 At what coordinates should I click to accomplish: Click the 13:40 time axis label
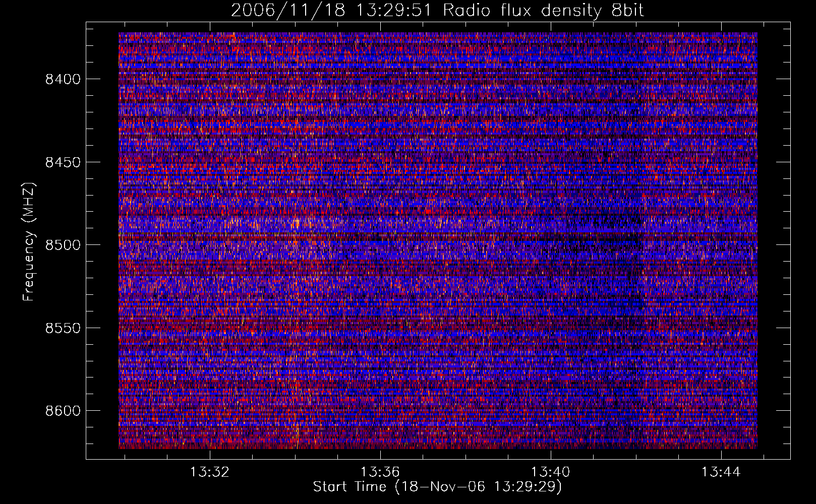coord(550,472)
